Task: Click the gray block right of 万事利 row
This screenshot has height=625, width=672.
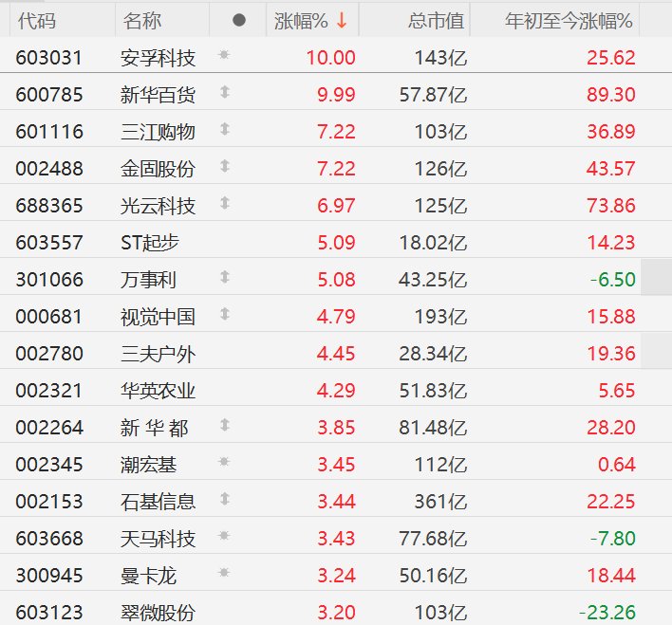Action: click(x=656, y=279)
